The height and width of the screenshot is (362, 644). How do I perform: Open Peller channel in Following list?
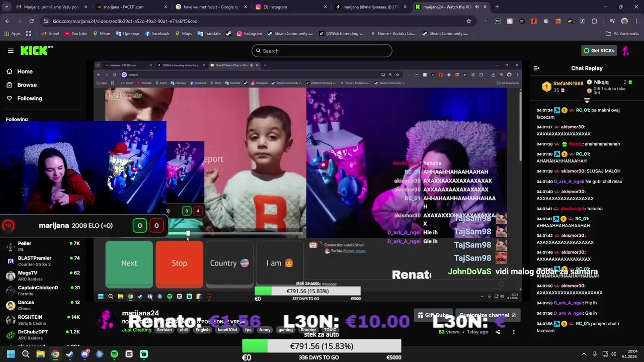click(x=43, y=246)
